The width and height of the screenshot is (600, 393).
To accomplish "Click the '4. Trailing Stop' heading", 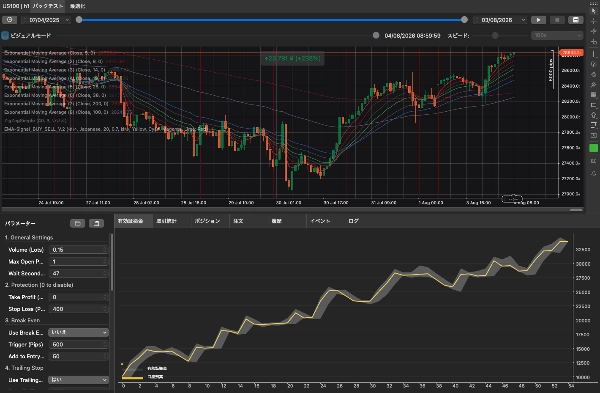I will [x=24, y=368].
